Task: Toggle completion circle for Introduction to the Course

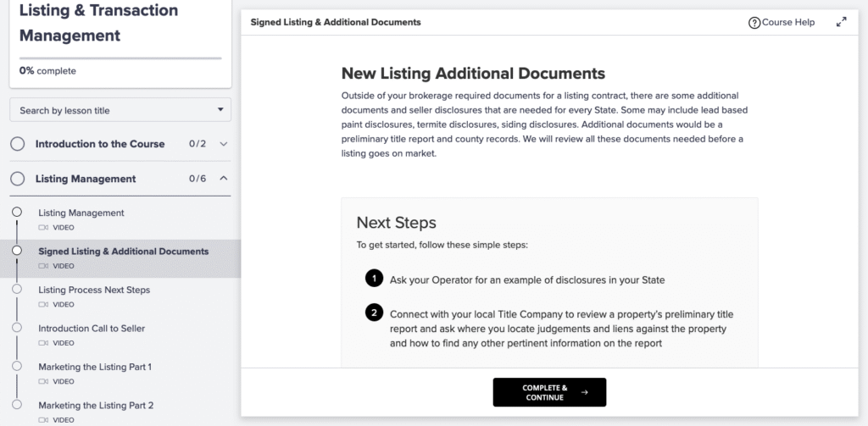Action: pos(18,144)
